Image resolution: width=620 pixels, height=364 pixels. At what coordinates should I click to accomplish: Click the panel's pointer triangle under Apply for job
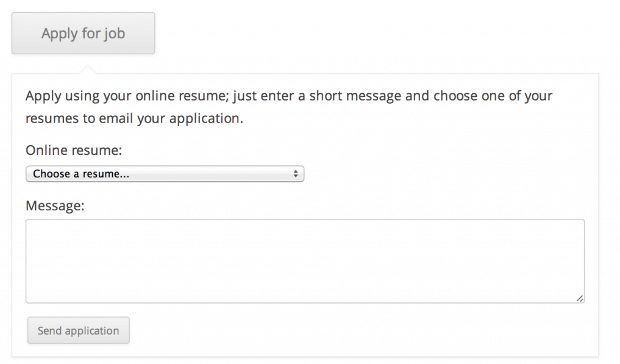88,69
